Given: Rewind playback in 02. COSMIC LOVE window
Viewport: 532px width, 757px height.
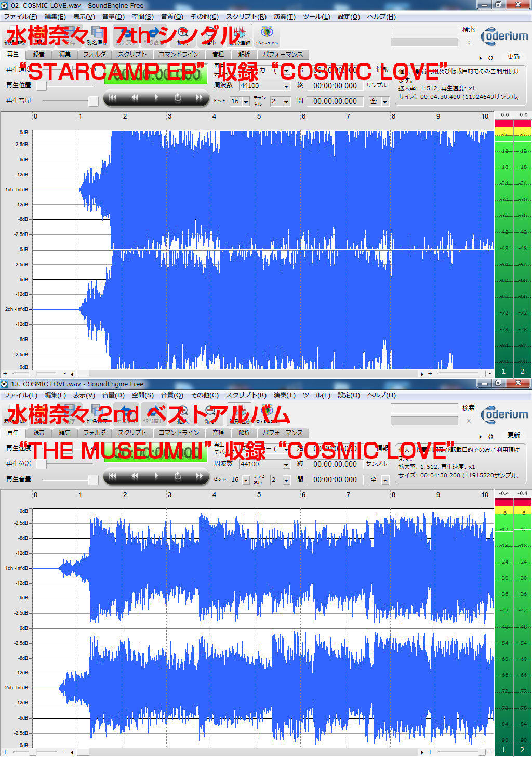Looking at the screenshot, I should click(135, 98).
